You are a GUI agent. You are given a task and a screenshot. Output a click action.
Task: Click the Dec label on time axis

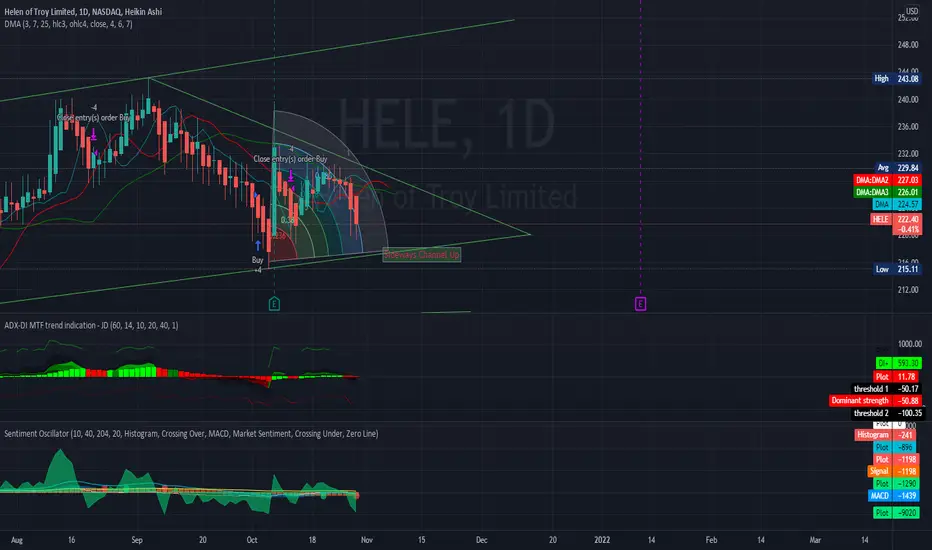pos(481,540)
